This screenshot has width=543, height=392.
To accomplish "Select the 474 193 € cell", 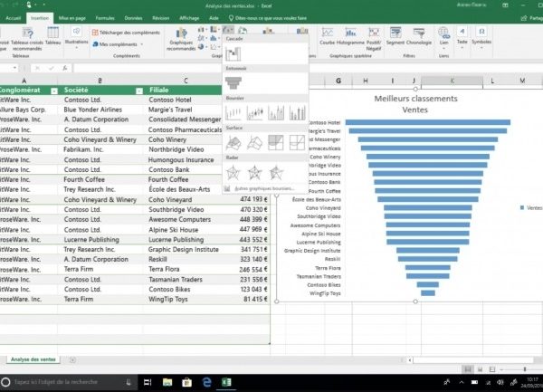I will pos(252,199).
